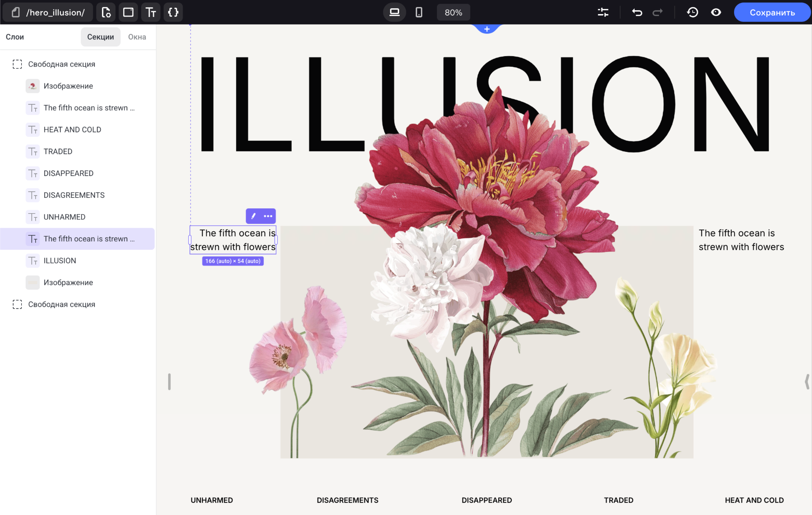Open the three-dots menu on selected text

(x=268, y=216)
